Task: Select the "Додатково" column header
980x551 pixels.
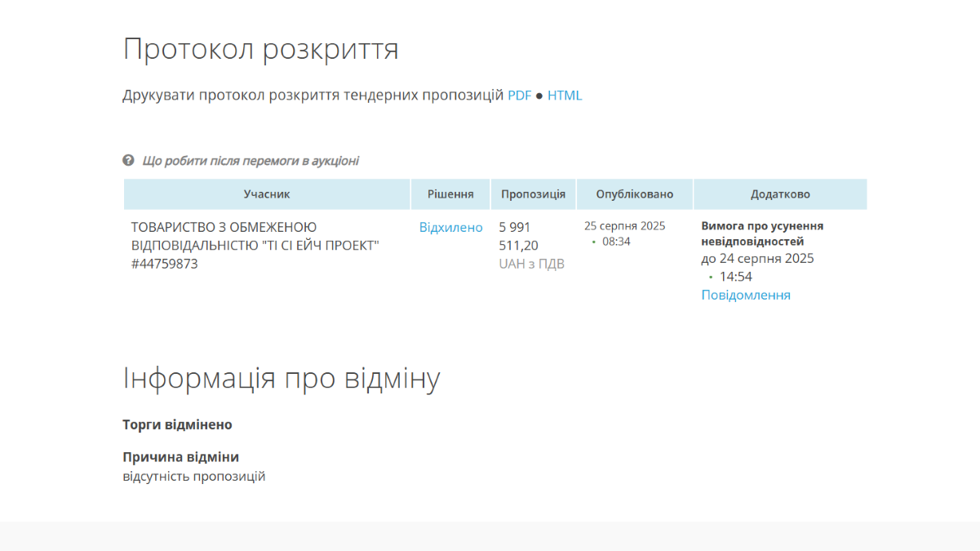Action: coord(780,194)
